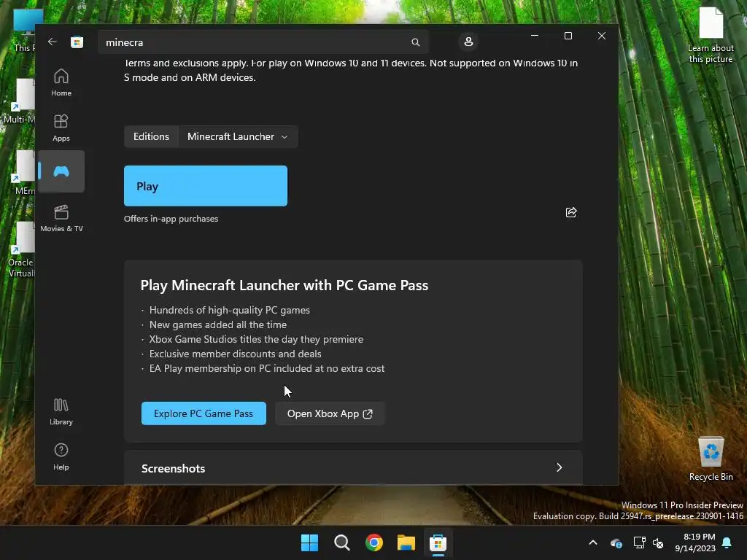The image size is (747, 560).
Task: Select the Gaming controller sidebar icon
Action: (x=61, y=171)
